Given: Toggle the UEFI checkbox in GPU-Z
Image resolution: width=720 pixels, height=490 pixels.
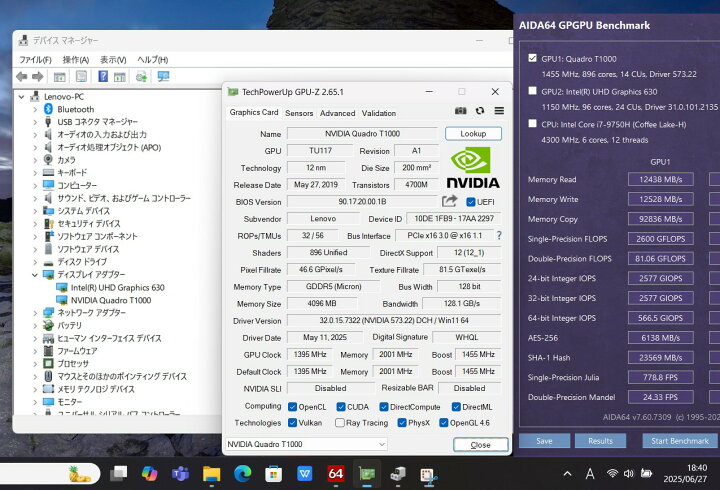Looking at the screenshot, I should click(x=471, y=202).
